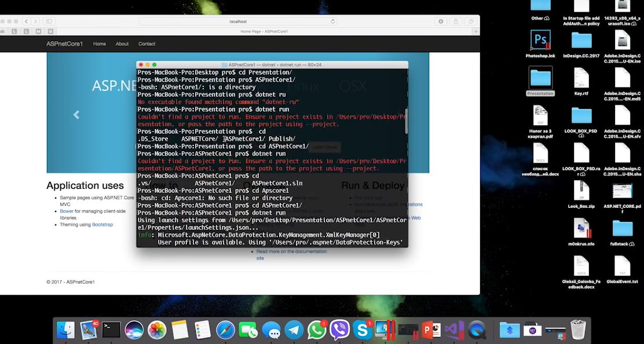Open Skype from the Dock
This screenshot has width=644, height=344.
coord(363,330)
